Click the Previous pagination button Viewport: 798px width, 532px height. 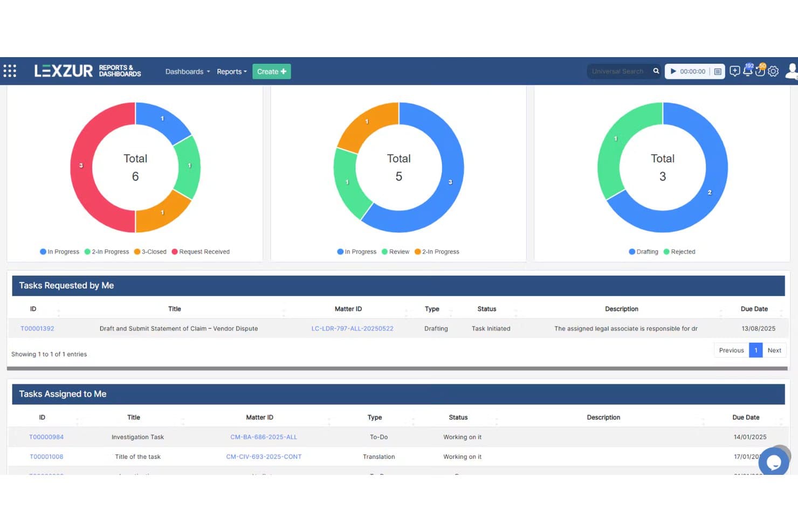[x=731, y=350]
